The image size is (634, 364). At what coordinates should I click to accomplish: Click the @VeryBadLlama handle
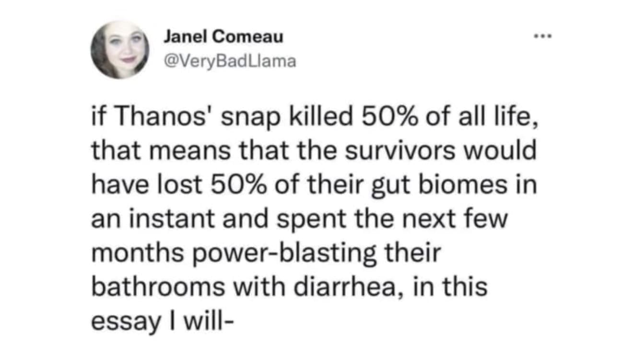[230, 62]
